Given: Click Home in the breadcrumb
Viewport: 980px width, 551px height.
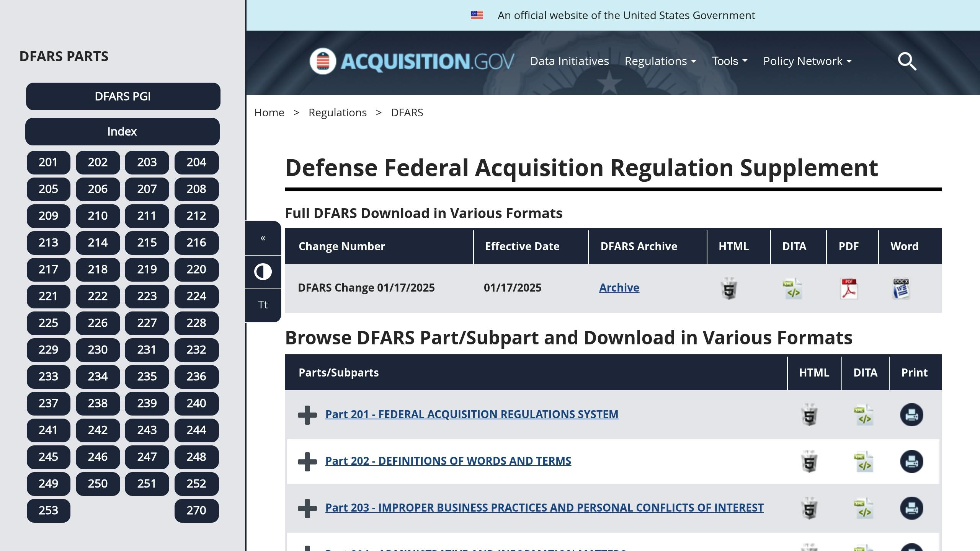Looking at the screenshot, I should [269, 112].
